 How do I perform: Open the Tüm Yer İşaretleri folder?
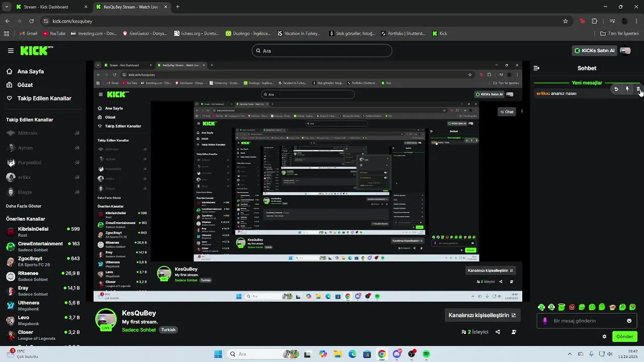[x=619, y=34]
